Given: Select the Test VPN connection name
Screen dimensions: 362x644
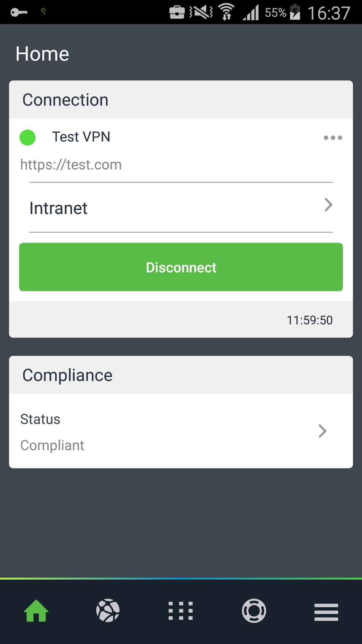Looking at the screenshot, I should click(x=81, y=137).
